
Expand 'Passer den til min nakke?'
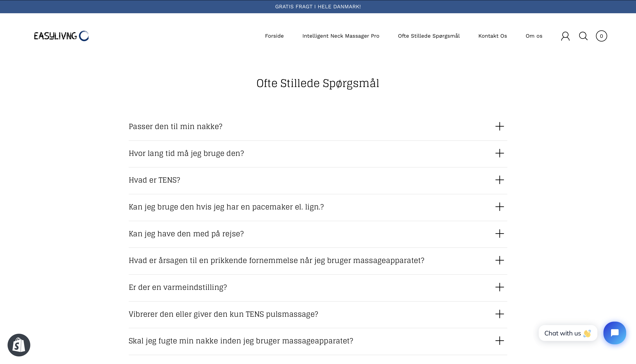coord(175,127)
